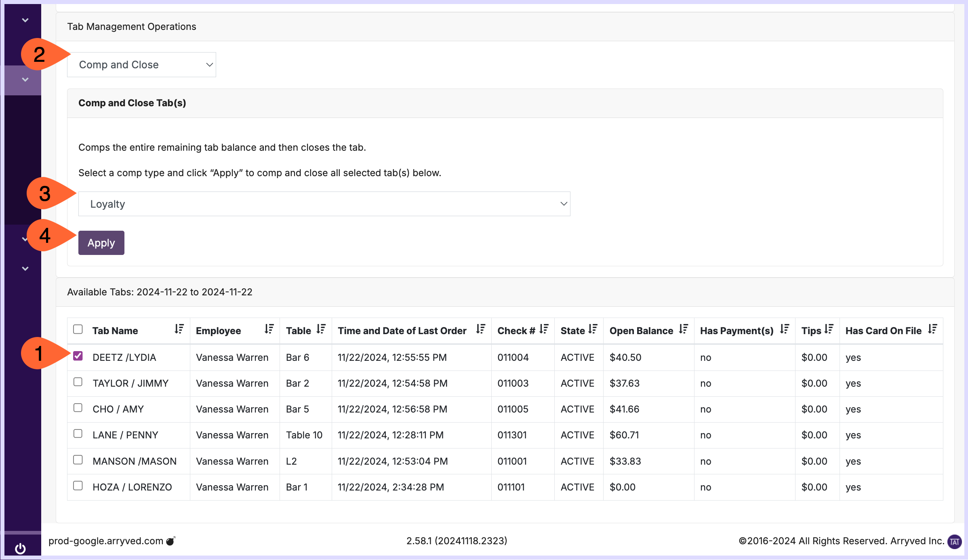Expand the topmost sidebar chevron

(x=25, y=20)
